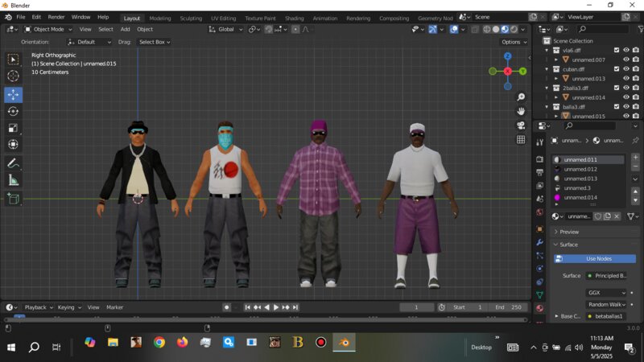Open Global transform orientation dropdown
644x362 pixels.
point(225,29)
